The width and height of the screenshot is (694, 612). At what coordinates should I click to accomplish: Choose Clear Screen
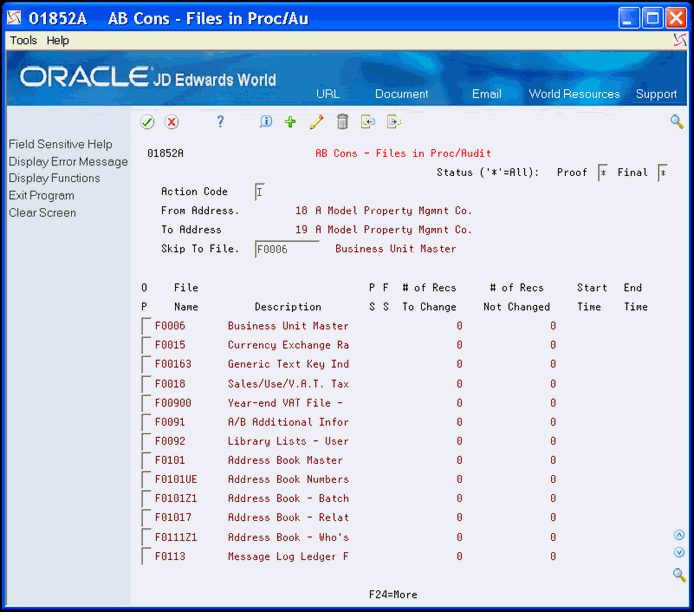pos(42,212)
